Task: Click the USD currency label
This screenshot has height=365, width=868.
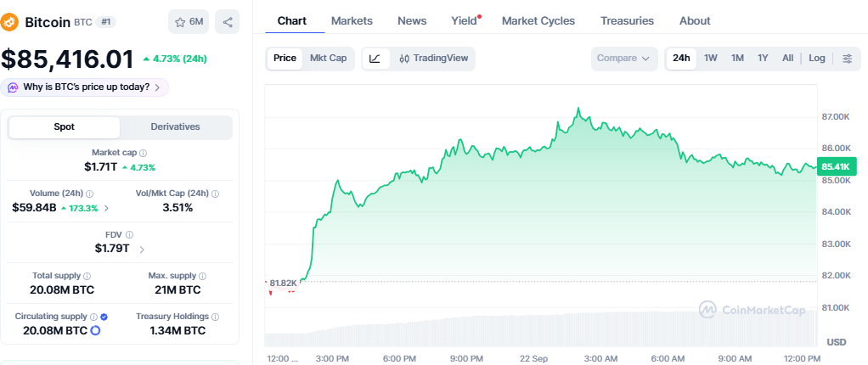Action: pyautogui.click(x=837, y=342)
